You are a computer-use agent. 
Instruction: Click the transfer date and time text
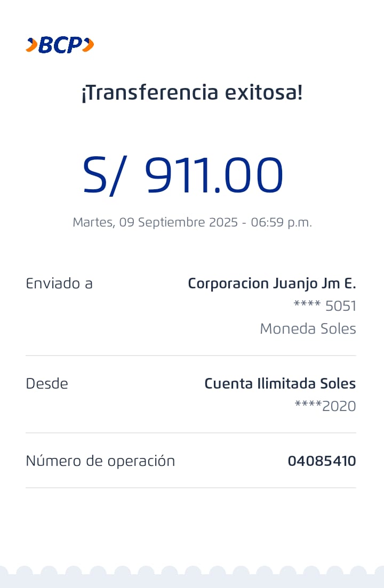click(x=192, y=222)
